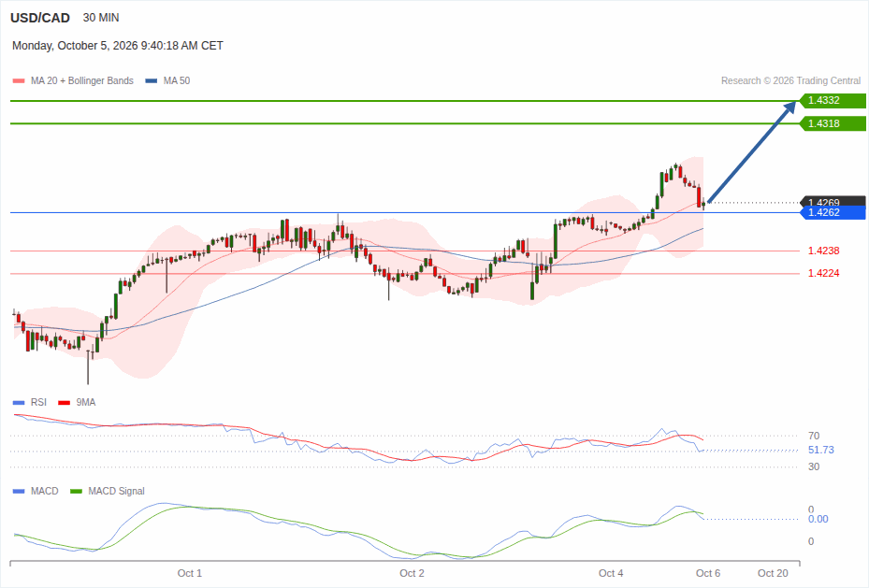Click the 1.4269 current price tag

833,200
